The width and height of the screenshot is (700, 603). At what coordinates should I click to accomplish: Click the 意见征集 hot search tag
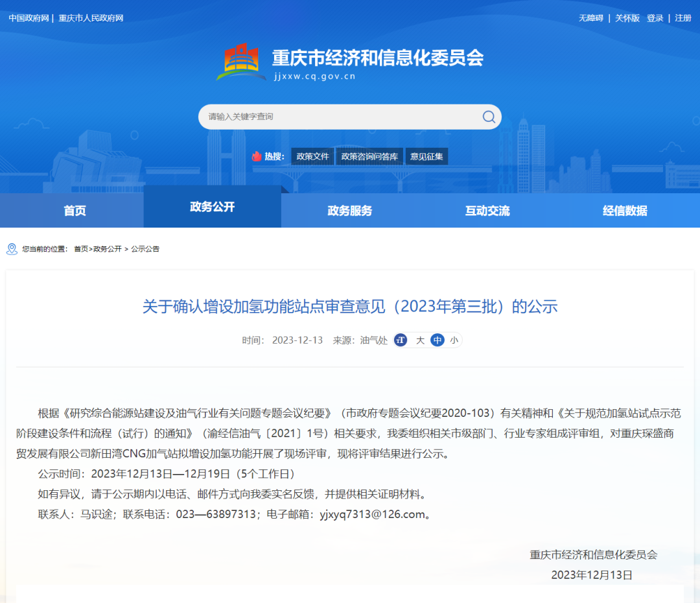click(426, 156)
